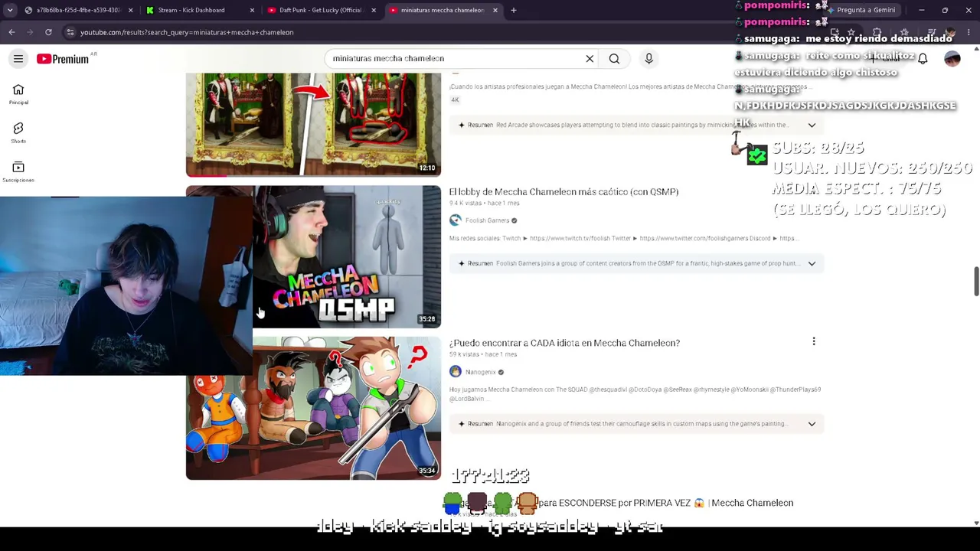Play the Nanogenix cartoon thumbnail video
The image size is (980, 551).
tap(313, 408)
